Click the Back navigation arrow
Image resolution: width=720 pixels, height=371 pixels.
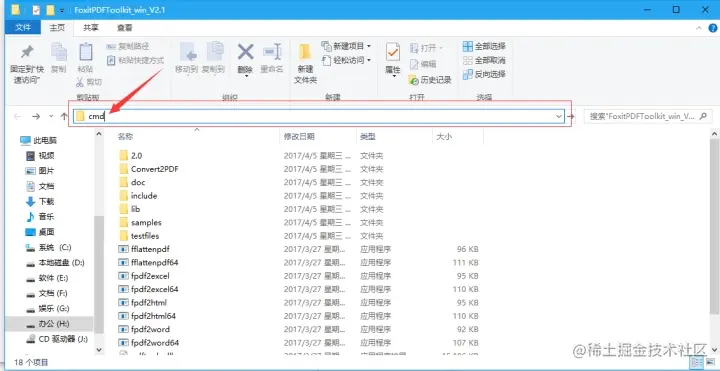(17, 117)
